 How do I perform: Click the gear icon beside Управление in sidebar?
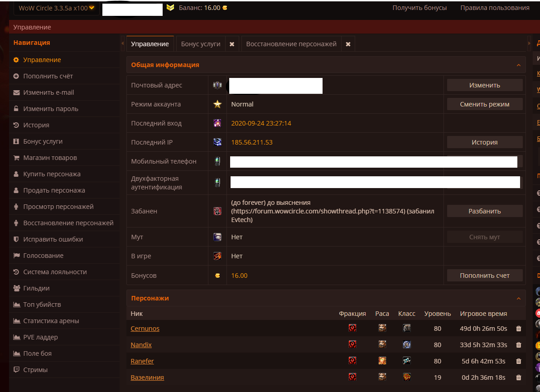click(16, 60)
